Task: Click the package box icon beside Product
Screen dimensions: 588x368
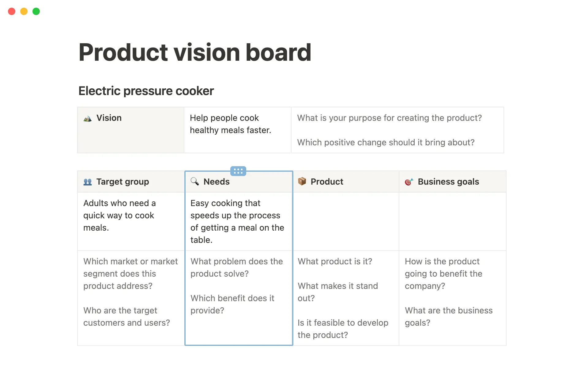Action: pos(302,181)
